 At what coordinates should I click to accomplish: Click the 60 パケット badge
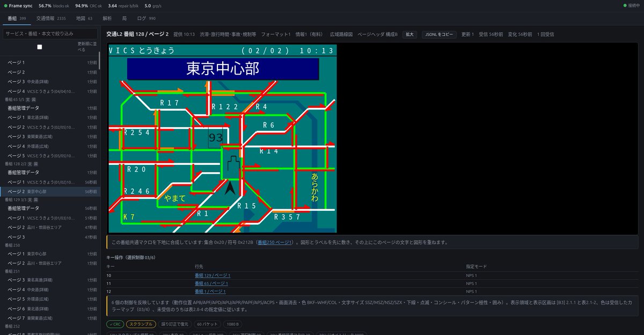(x=207, y=324)
